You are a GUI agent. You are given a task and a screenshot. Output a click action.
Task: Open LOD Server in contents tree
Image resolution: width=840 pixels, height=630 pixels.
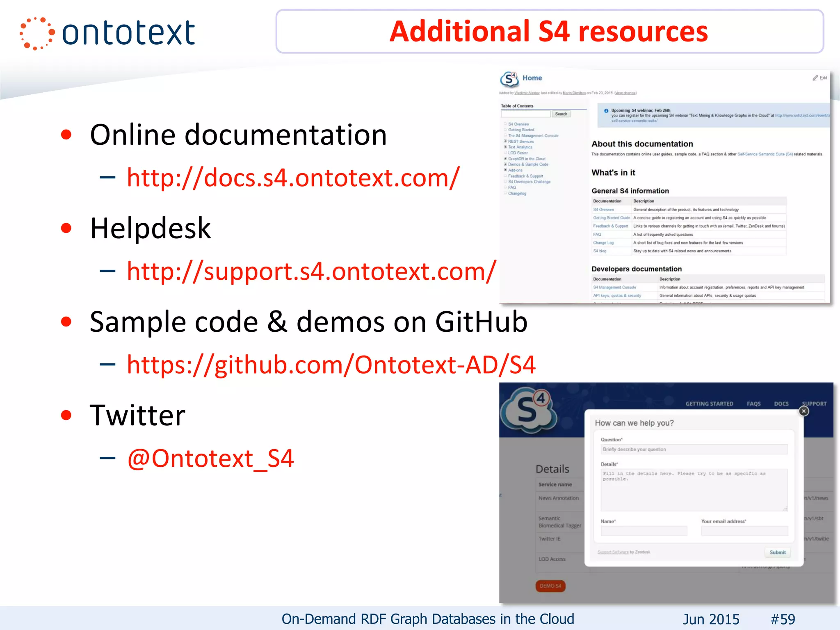click(518, 153)
